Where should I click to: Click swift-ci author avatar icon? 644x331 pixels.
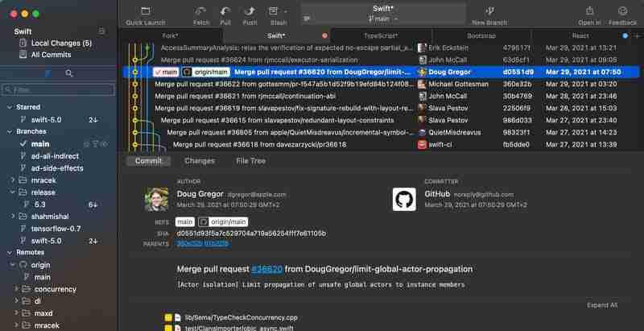click(422, 144)
